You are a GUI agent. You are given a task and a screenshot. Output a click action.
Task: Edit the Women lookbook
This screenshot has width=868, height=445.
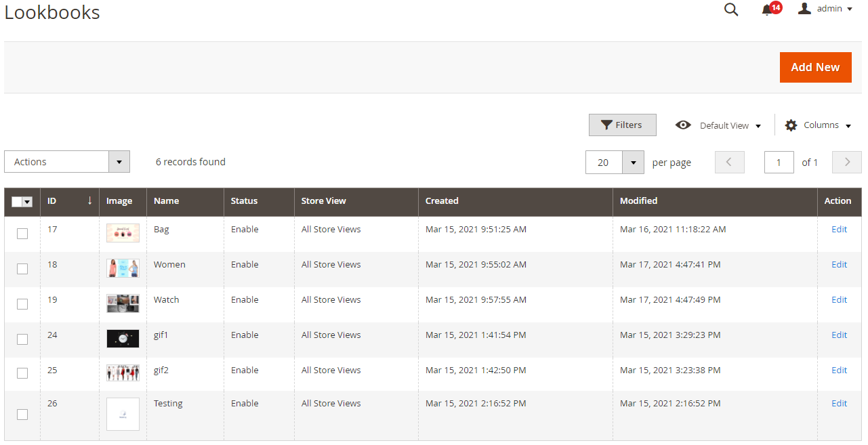(x=839, y=265)
